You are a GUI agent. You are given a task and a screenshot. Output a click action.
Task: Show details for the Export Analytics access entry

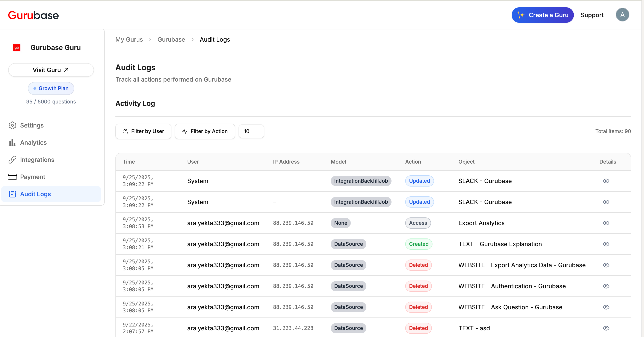(606, 223)
